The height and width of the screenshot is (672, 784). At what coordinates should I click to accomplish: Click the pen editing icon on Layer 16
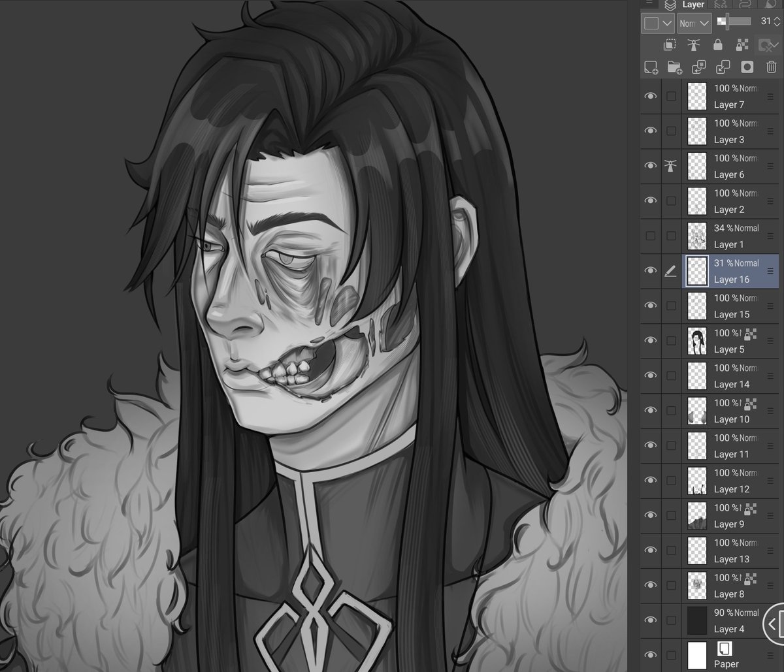670,271
